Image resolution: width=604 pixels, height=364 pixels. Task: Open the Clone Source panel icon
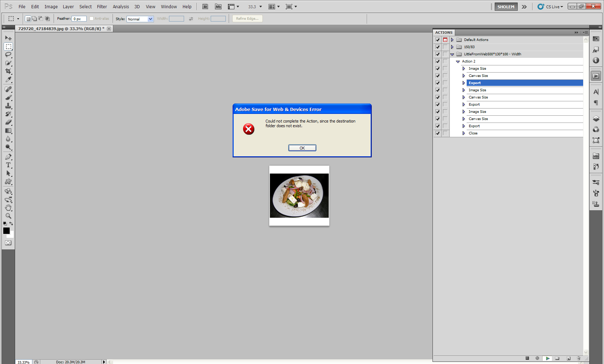click(x=596, y=204)
